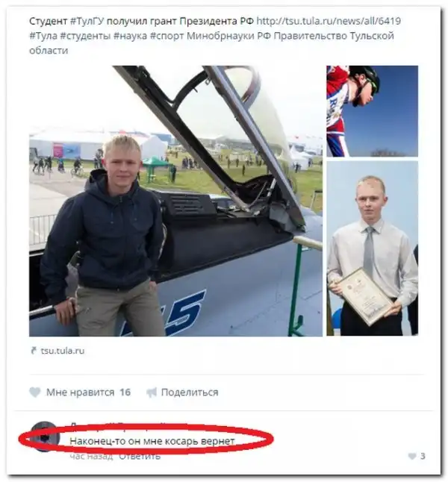Click the megaphone icon beside Поделиться
The height and width of the screenshot is (482, 448).
(152, 392)
